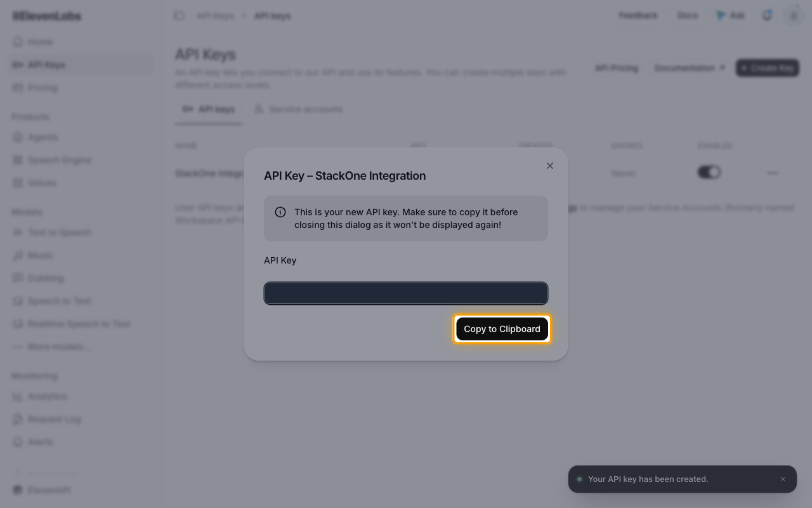Select the masked API Key field
The height and width of the screenshot is (508, 812).
pos(406,293)
